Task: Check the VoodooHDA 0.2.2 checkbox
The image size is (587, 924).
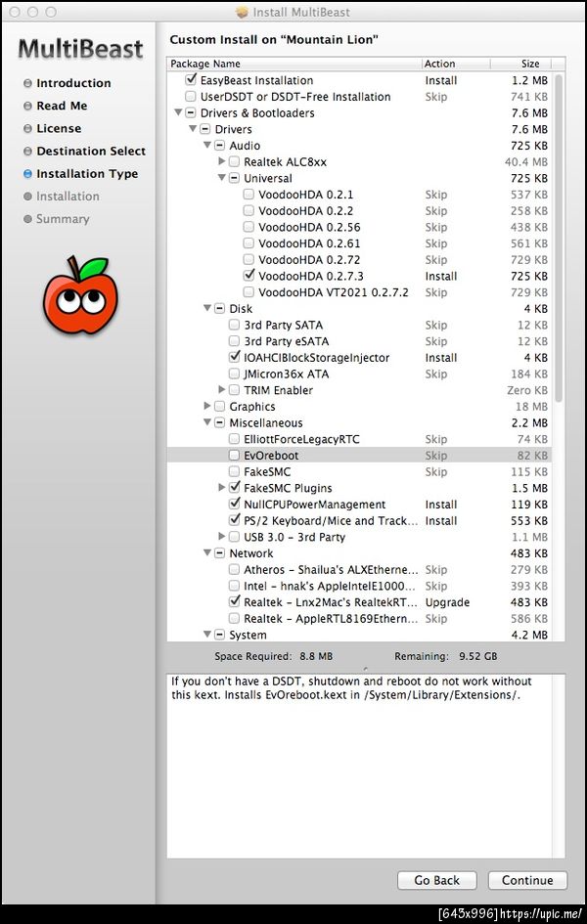Action: click(x=248, y=210)
